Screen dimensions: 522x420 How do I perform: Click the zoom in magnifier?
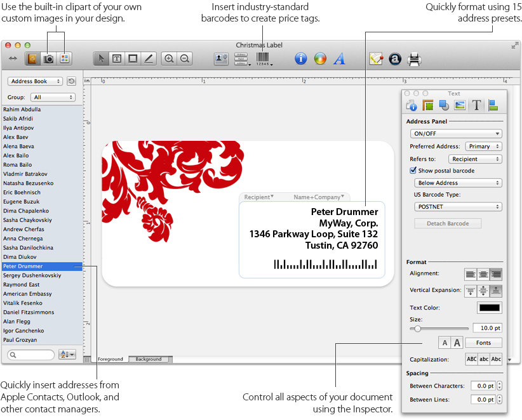tap(169, 58)
